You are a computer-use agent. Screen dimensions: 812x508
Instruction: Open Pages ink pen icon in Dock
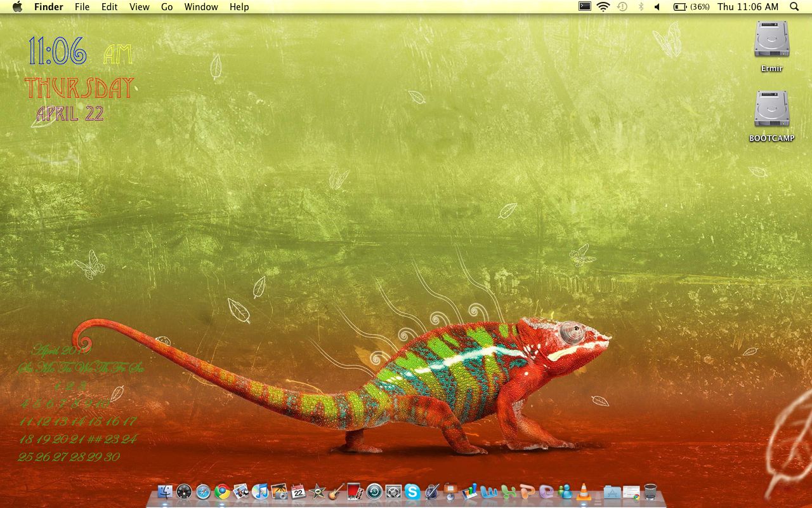(x=431, y=491)
